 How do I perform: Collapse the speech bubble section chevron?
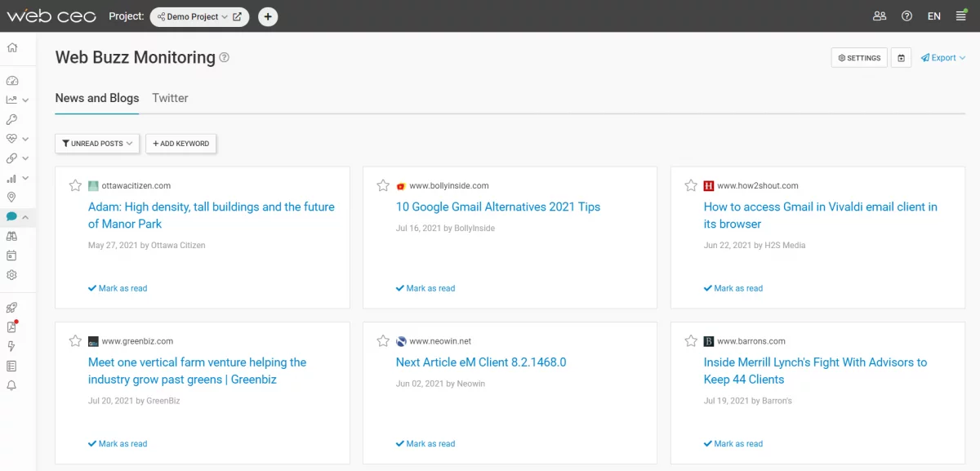tap(26, 217)
